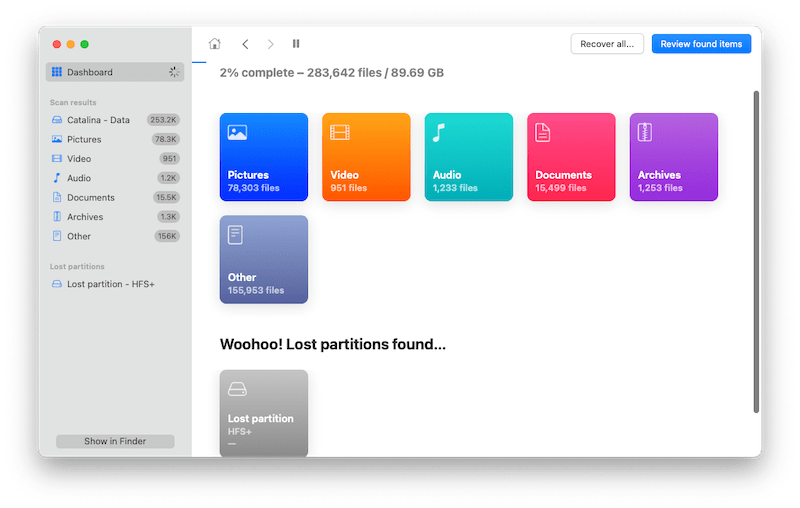The image size is (800, 508).
Task: Click the forward navigation arrow
Action: (270, 44)
